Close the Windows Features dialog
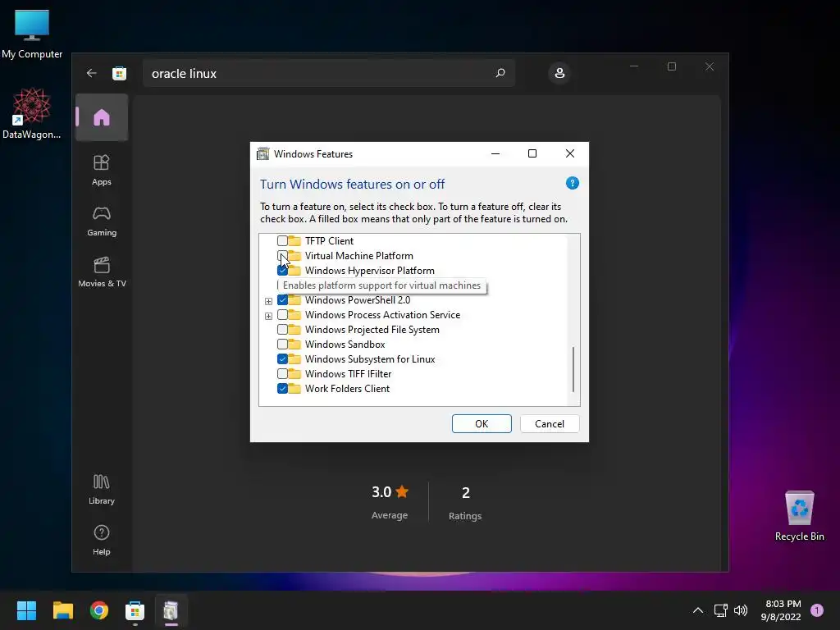840x630 pixels. [x=570, y=153]
